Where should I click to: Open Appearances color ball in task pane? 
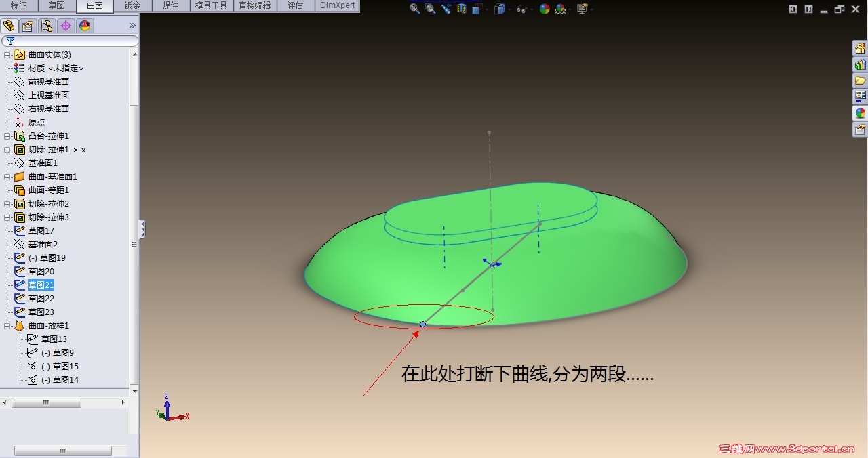860,113
